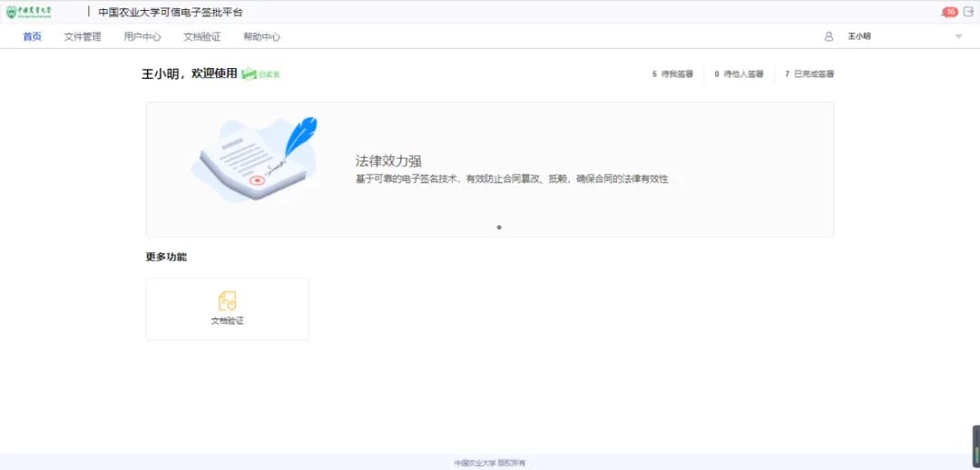
Task: Click the dark floating widget at bottom-right edge
Action: click(x=975, y=445)
